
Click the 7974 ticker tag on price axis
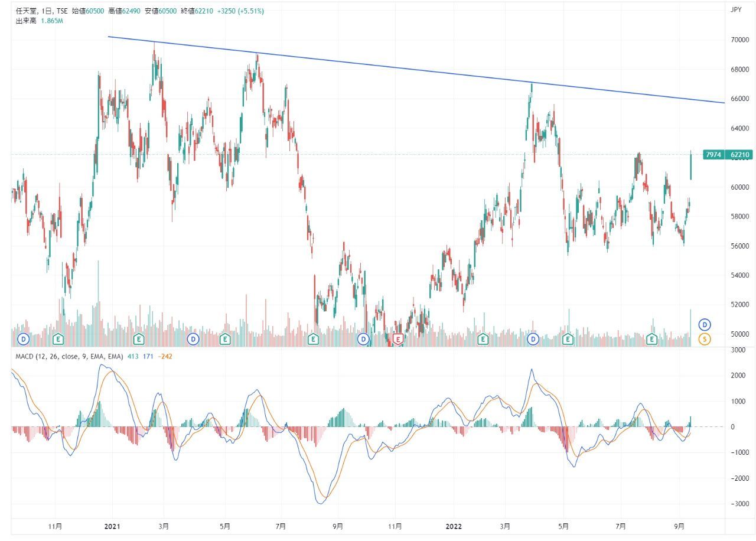click(714, 155)
